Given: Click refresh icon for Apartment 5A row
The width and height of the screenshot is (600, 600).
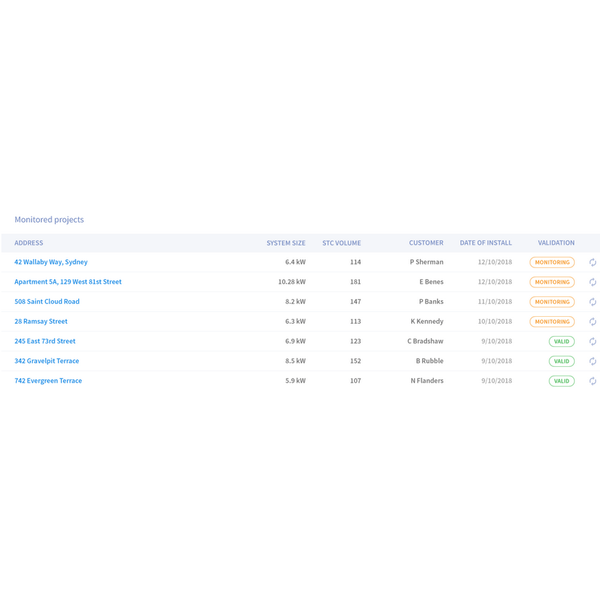Looking at the screenshot, I should (x=592, y=282).
